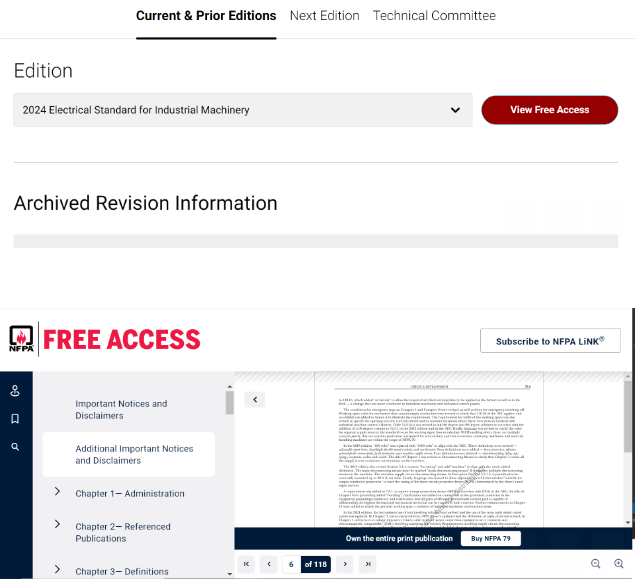Image resolution: width=641 pixels, height=584 pixels.
Task: Open the user account sidebar icon
Action: [15, 391]
